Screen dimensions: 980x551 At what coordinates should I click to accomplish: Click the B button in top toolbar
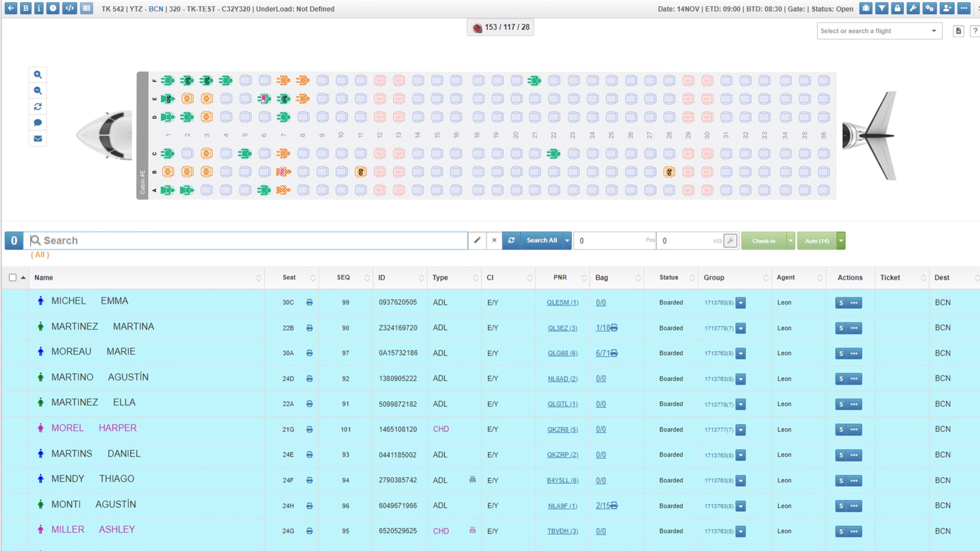(x=26, y=8)
